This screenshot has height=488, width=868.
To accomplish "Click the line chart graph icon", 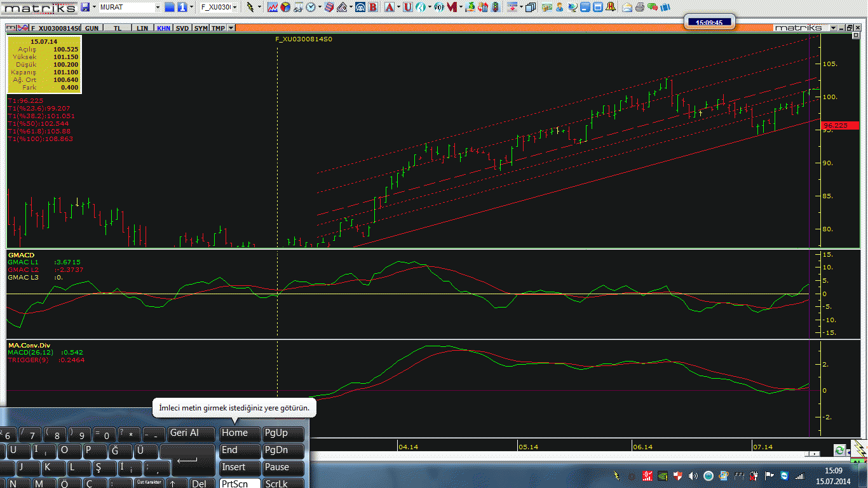I will coord(273,8).
